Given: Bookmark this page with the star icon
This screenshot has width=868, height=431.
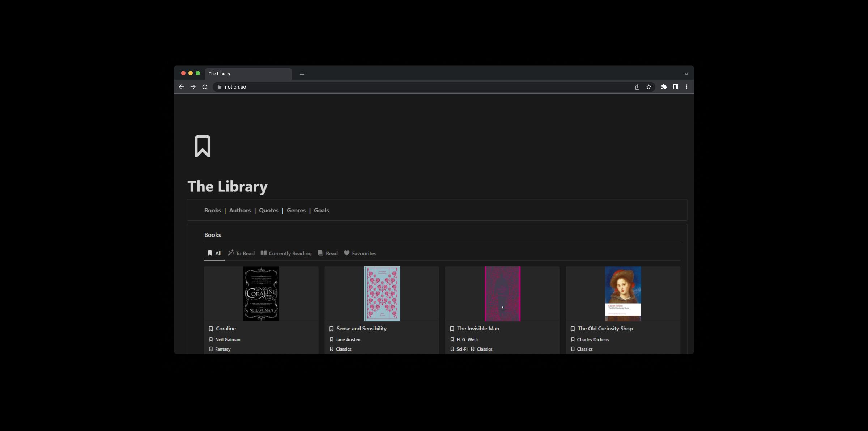Looking at the screenshot, I should coord(649,87).
